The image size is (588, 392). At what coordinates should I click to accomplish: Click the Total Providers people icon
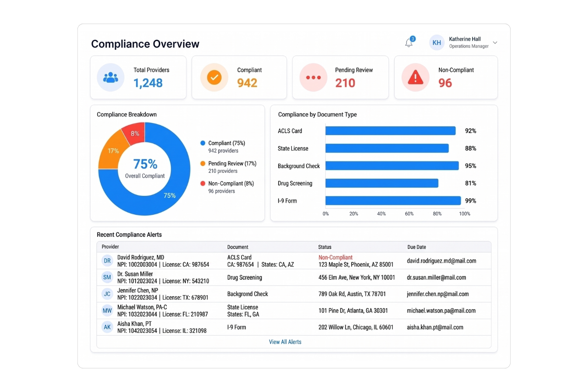[111, 77]
